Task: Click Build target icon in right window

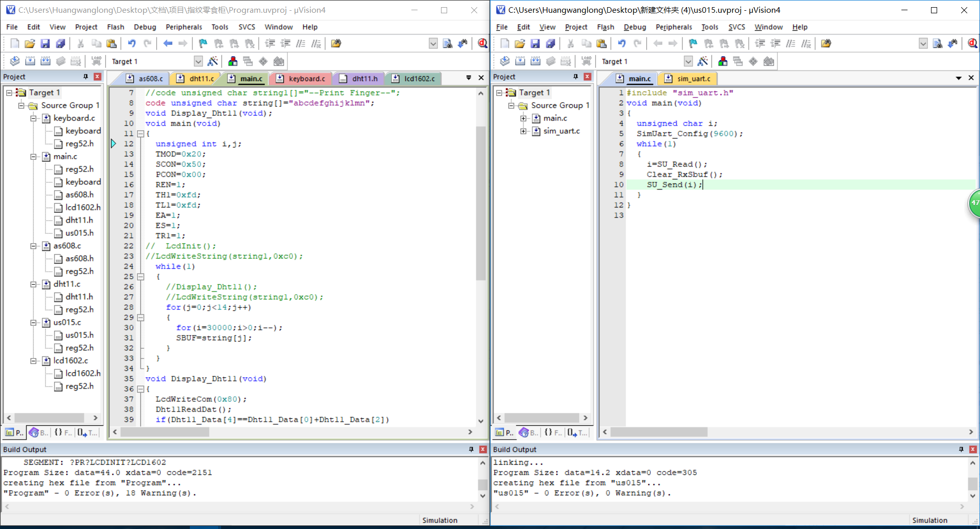Action: tap(520, 61)
